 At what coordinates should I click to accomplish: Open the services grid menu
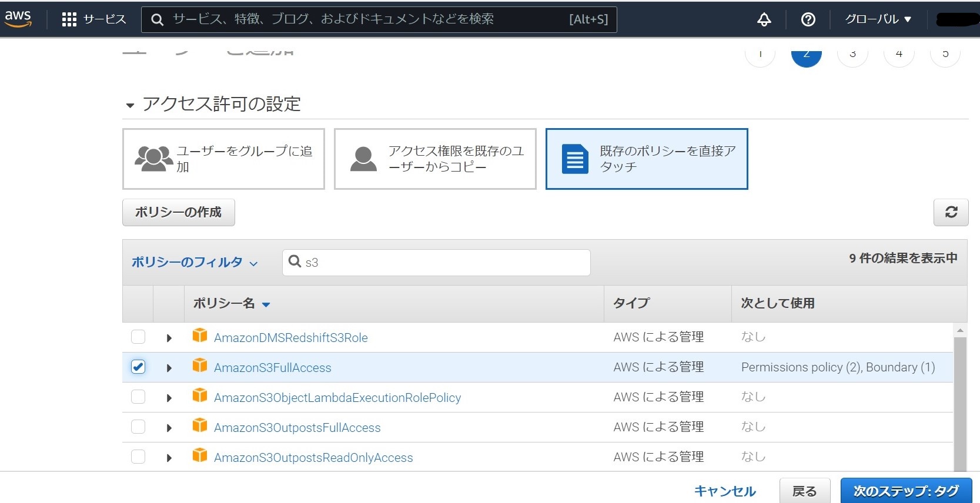coord(69,19)
